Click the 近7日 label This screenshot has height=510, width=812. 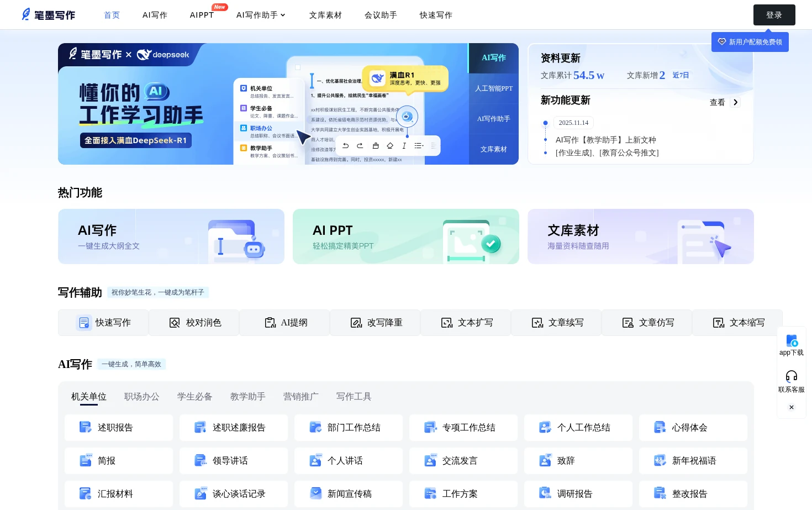pyautogui.click(x=681, y=75)
